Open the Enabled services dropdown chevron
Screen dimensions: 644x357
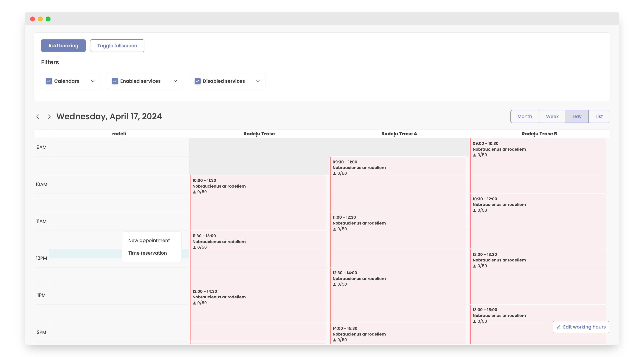coord(175,81)
